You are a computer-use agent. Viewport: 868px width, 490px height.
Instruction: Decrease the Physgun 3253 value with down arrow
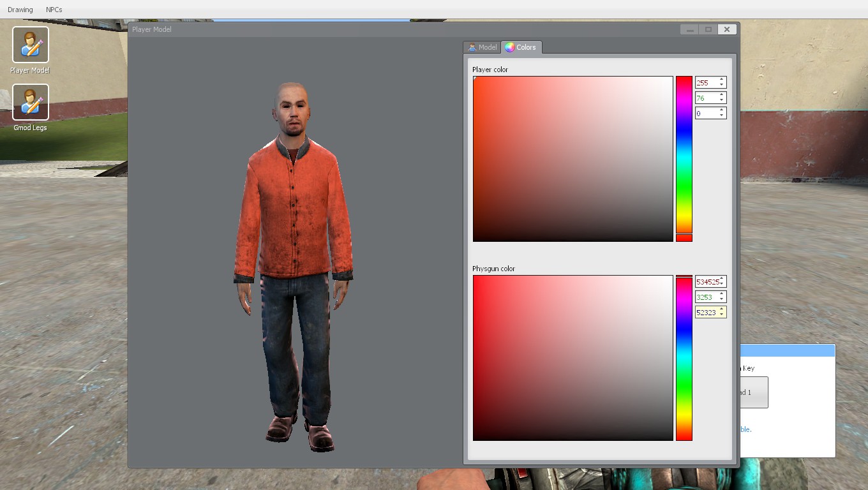pos(722,300)
